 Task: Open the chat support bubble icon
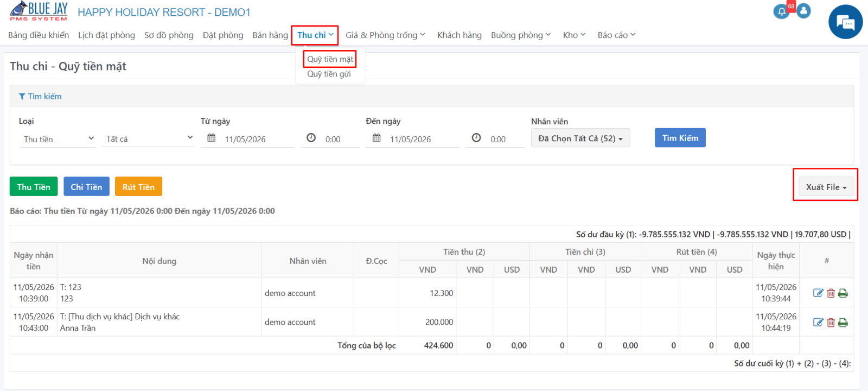click(x=845, y=22)
